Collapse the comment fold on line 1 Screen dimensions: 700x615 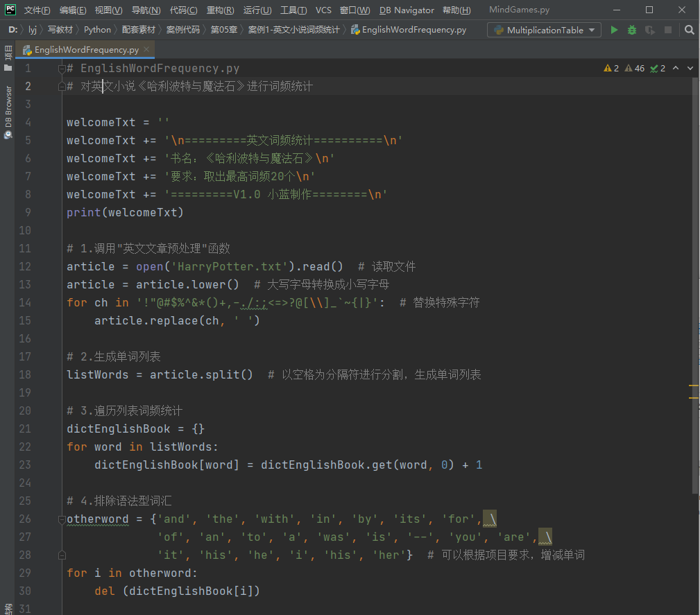62,68
